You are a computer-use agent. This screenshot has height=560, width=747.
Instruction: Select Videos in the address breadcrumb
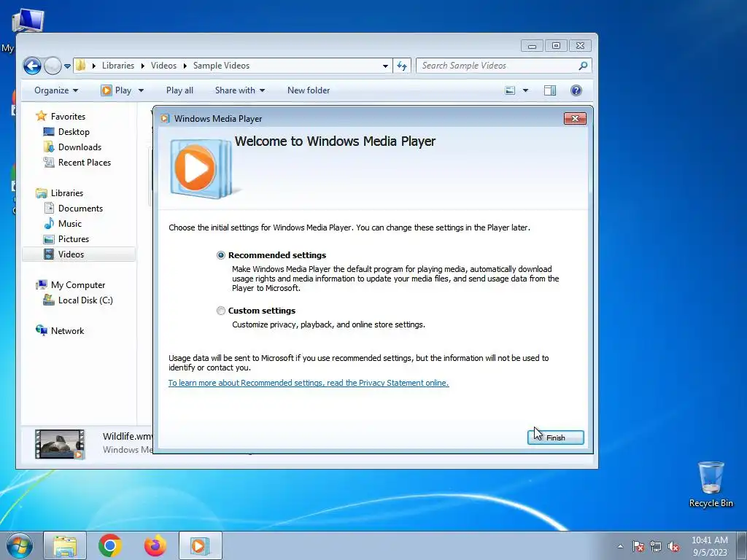pyautogui.click(x=163, y=66)
